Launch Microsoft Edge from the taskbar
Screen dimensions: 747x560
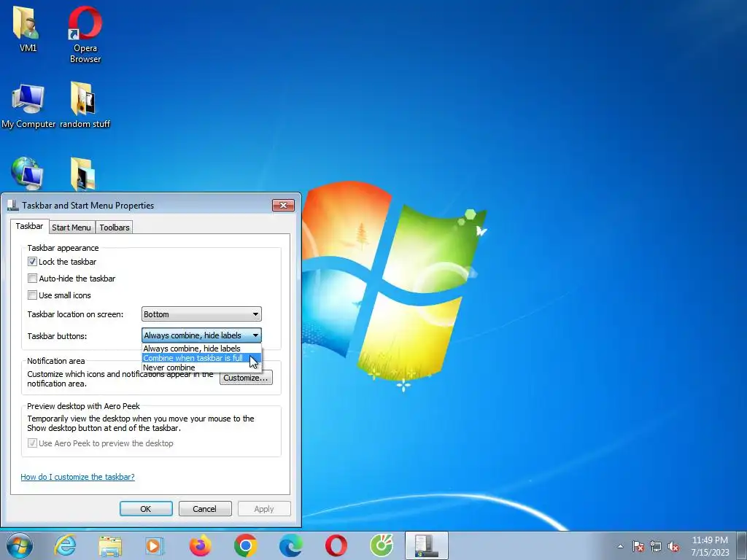click(x=290, y=545)
